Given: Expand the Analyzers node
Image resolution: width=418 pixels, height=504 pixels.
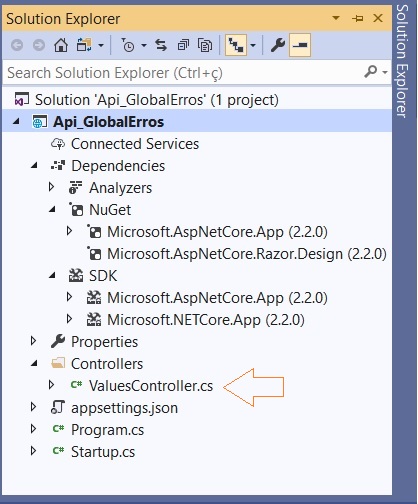Looking at the screenshot, I should click(x=51, y=187).
